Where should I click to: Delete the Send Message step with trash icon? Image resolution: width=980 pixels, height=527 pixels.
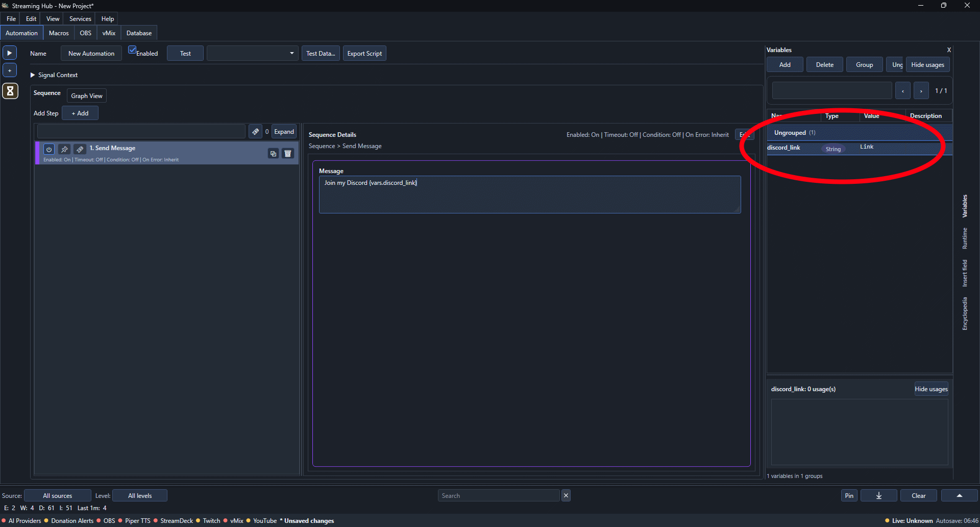pyautogui.click(x=288, y=153)
